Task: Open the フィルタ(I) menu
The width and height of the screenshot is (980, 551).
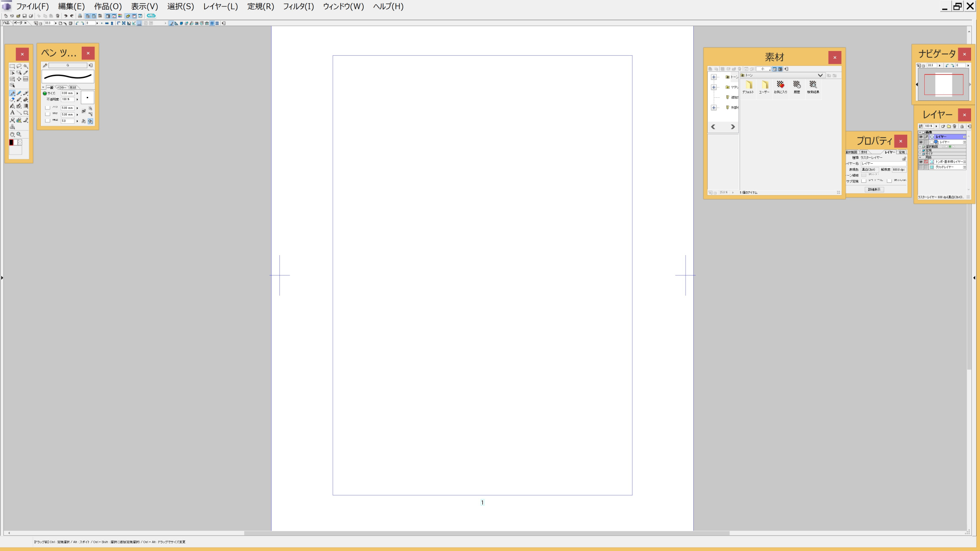Action: click(x=298, y=6)
